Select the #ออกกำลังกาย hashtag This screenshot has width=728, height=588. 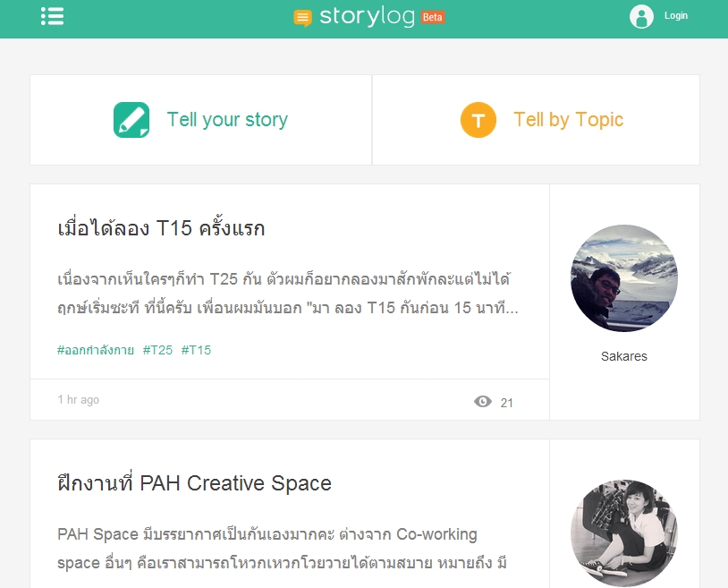click(95, 350)
